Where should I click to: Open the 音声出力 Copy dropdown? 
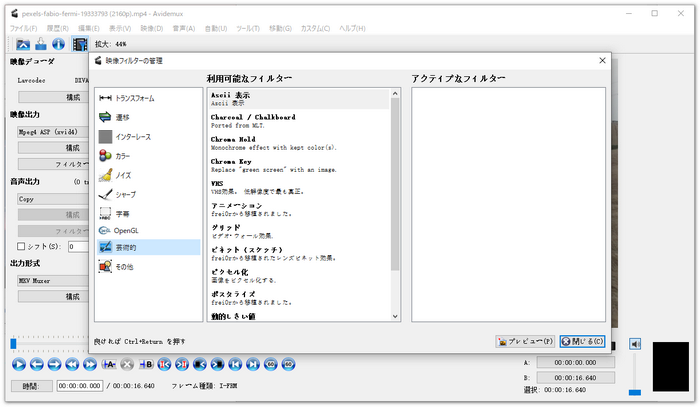point(50,198)
